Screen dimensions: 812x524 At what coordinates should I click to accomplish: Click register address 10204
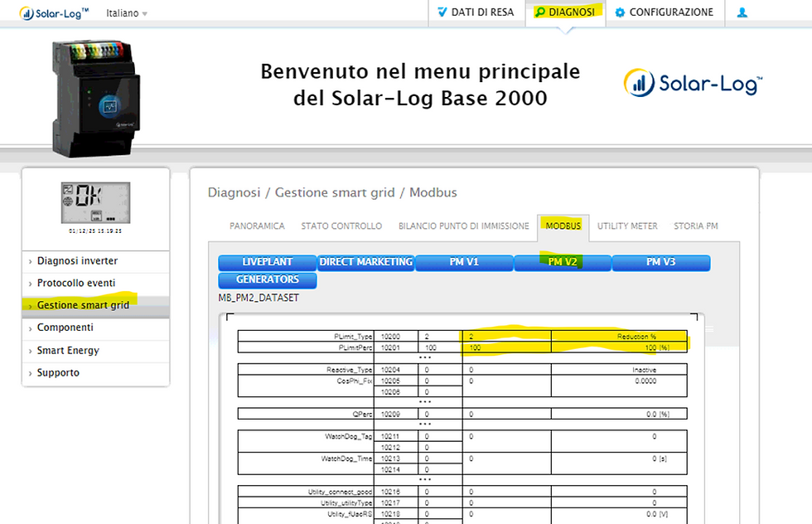[x=390, y=370]
